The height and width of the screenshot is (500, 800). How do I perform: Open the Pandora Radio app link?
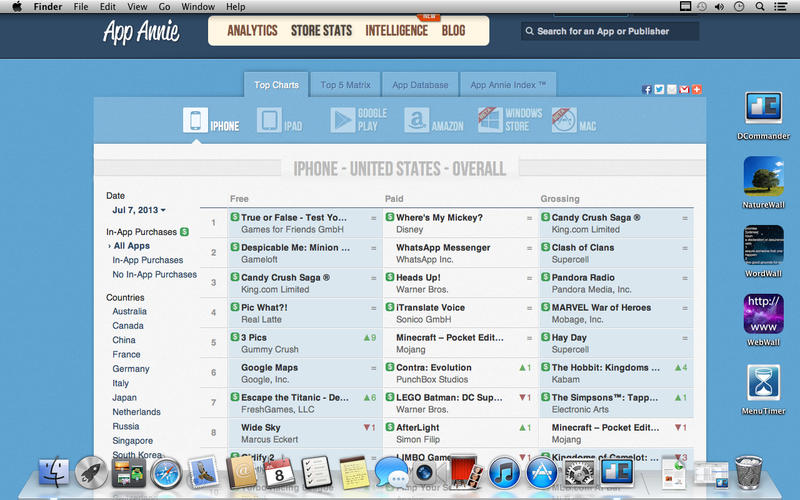pos(583,278)
